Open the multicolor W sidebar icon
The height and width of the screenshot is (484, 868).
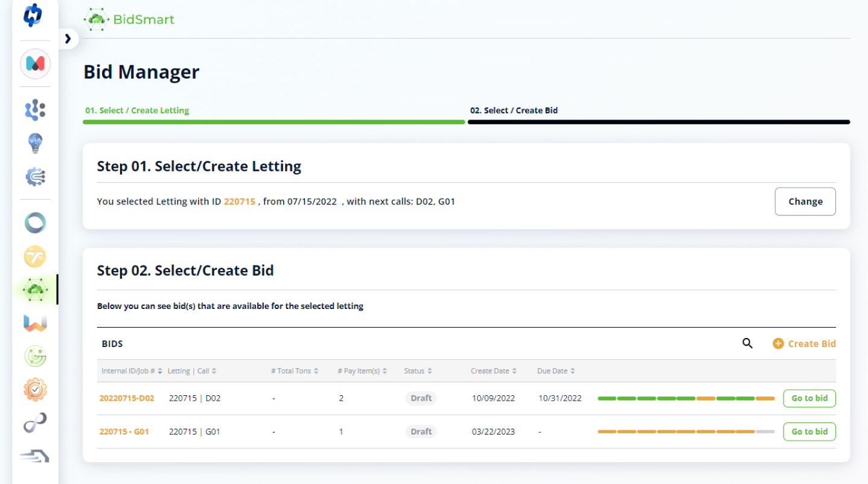35,323
